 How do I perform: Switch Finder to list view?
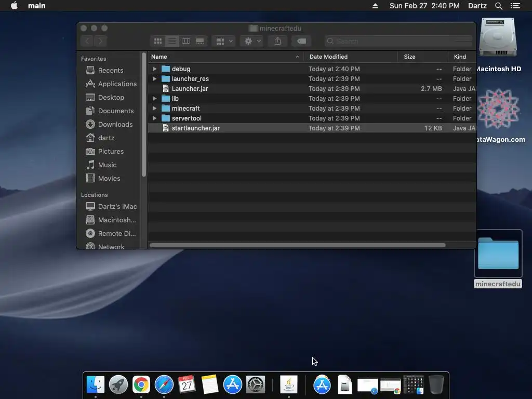point(172,41)
